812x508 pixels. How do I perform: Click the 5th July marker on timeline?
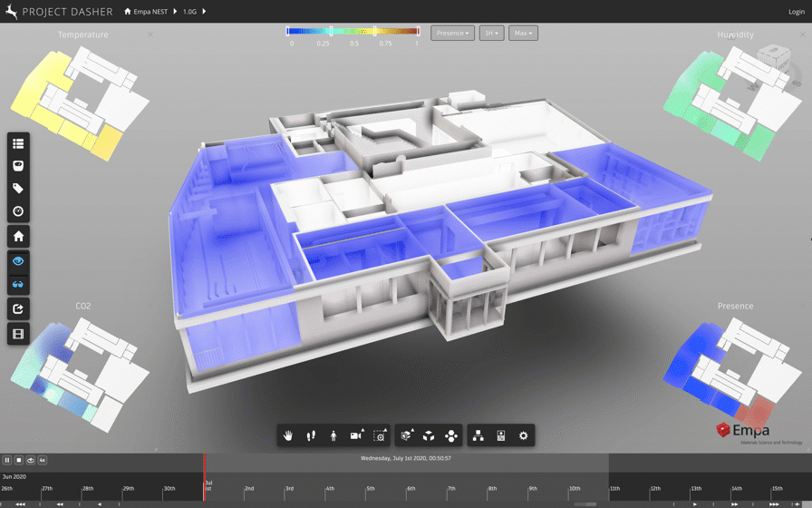[x=371, y=489]
